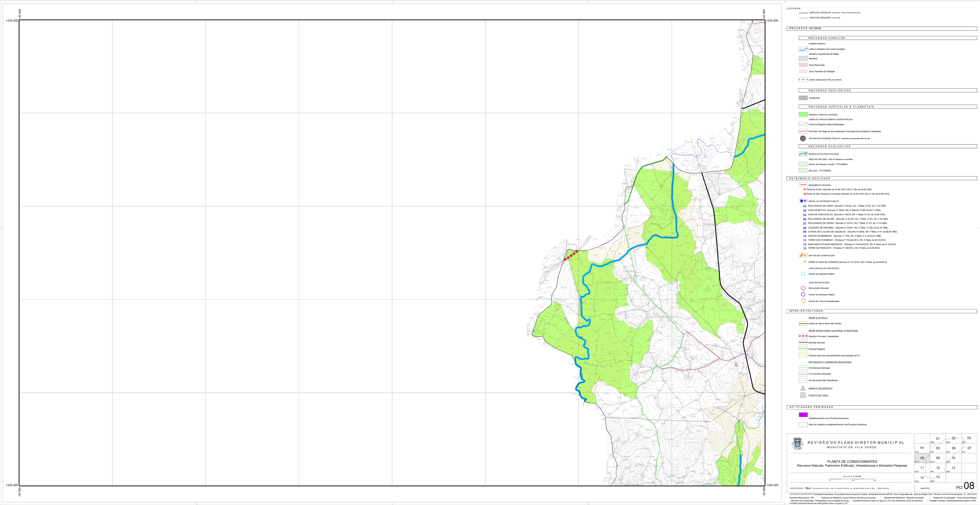Click the Itinerário Principal / Autoestrada dashed symbol

tap(803, 336)
